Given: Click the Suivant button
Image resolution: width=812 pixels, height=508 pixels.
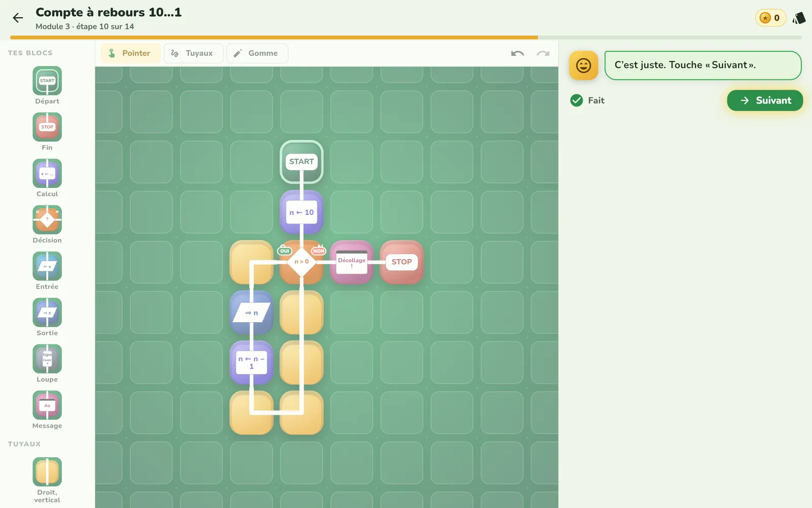Looking at the screenshot, I should (x=765, y=101).
